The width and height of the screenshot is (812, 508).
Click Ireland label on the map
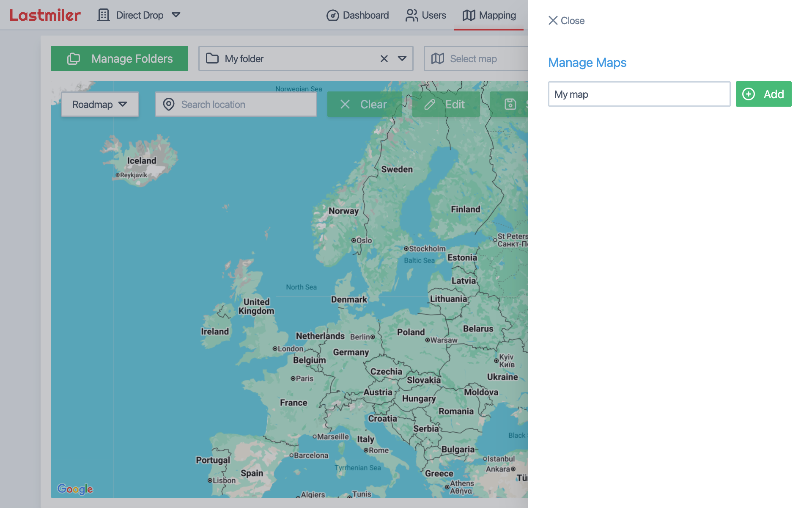pos(215,331)
